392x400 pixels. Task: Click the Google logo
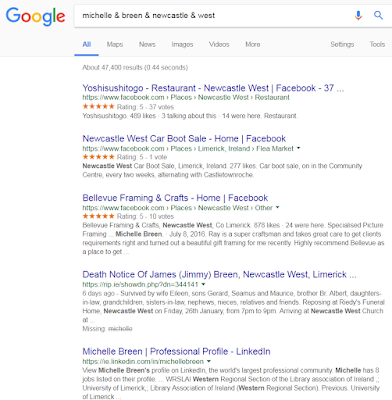coord(35,16)
